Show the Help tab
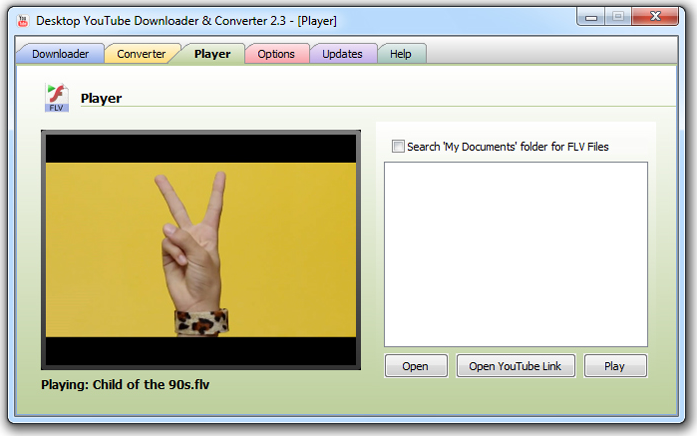The height and width of the screenshot is (436, 697). click(x=400, y=54)
